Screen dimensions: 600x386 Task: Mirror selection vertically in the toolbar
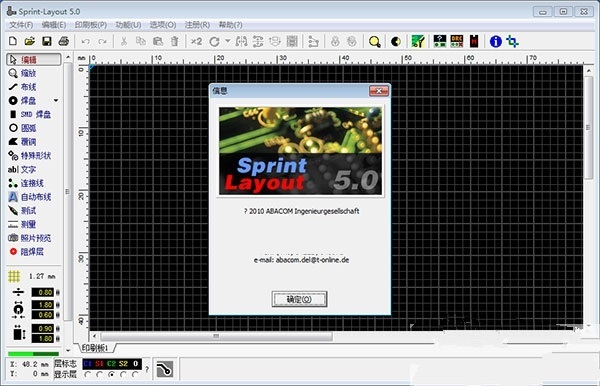(258, 41)
